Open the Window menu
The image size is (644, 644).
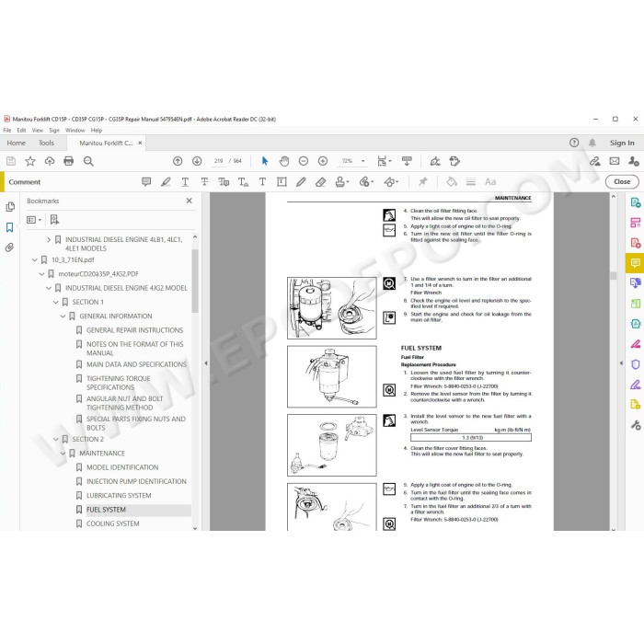click(75, 131)
